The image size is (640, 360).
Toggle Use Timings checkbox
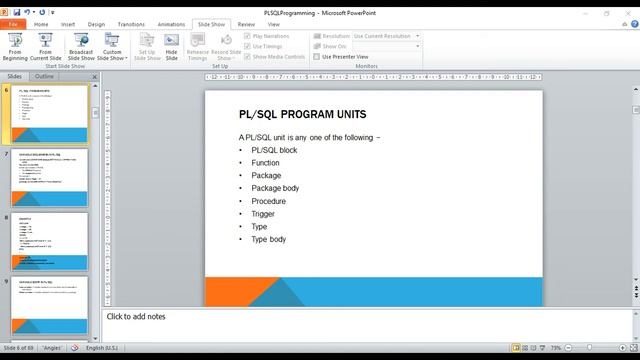point(247,46)
